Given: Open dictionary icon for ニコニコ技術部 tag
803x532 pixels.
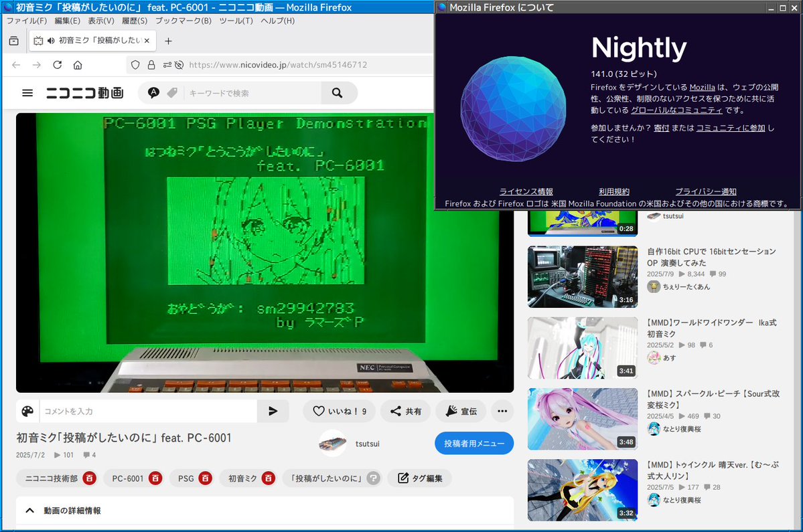Looking at the screenshot, I should point(89,478).
